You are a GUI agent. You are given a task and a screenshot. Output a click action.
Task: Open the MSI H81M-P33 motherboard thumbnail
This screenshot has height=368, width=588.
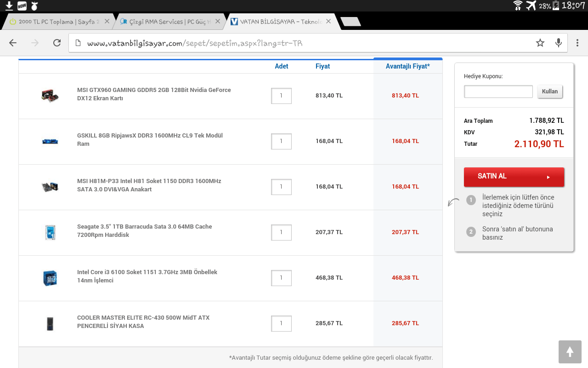[x=50, y=187]
